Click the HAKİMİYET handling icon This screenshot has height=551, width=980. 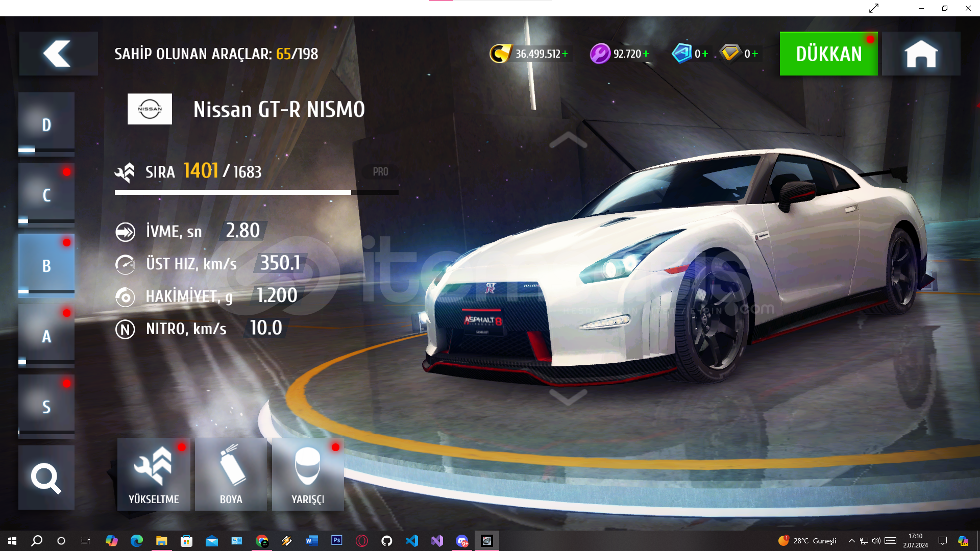[x=125, y=297]
